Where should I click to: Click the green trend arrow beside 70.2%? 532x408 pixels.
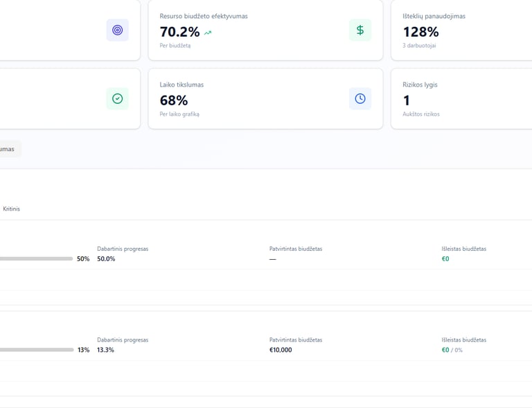pos(208,33)
